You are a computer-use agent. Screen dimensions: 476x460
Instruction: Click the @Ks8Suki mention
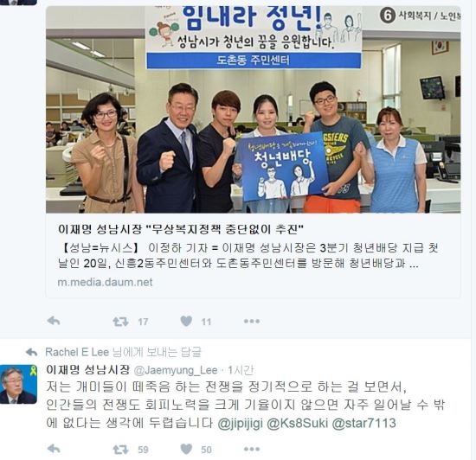click(298, 423)
